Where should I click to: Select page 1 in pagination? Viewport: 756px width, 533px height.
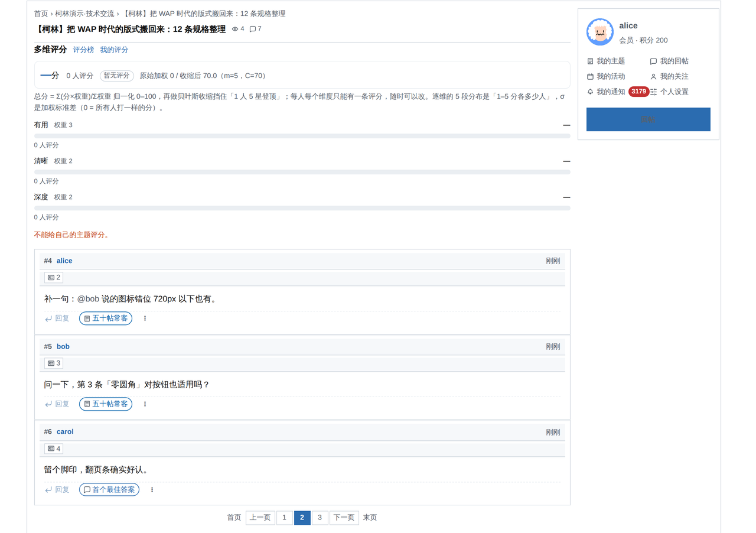pyautogui.click(x=284, y=518)
